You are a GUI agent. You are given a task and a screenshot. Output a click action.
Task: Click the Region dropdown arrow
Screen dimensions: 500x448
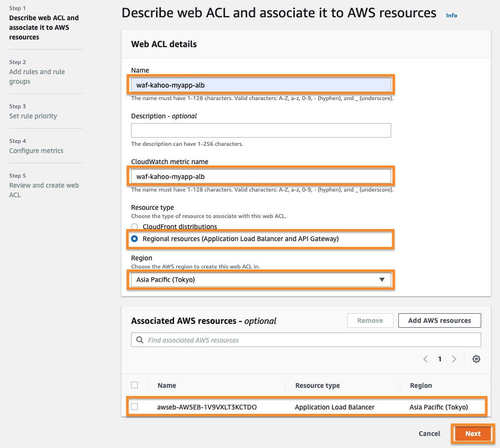click(382, 280)
